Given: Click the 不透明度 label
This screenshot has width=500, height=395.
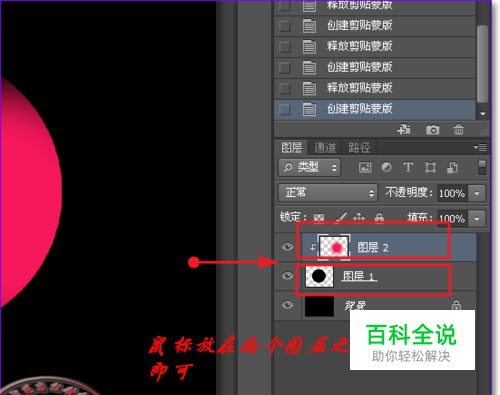Looking at the screenshot, I should tap(409, 192).
